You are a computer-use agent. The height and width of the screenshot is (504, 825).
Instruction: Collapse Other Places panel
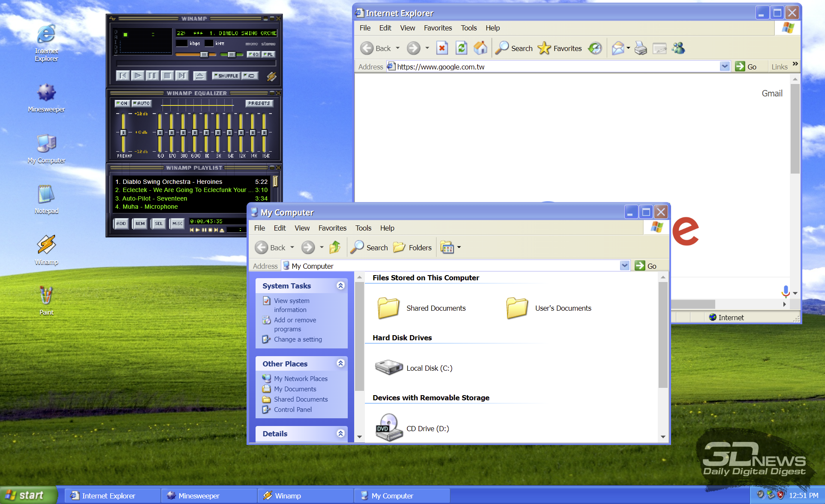pyautogui.click(x=340, y=363)
